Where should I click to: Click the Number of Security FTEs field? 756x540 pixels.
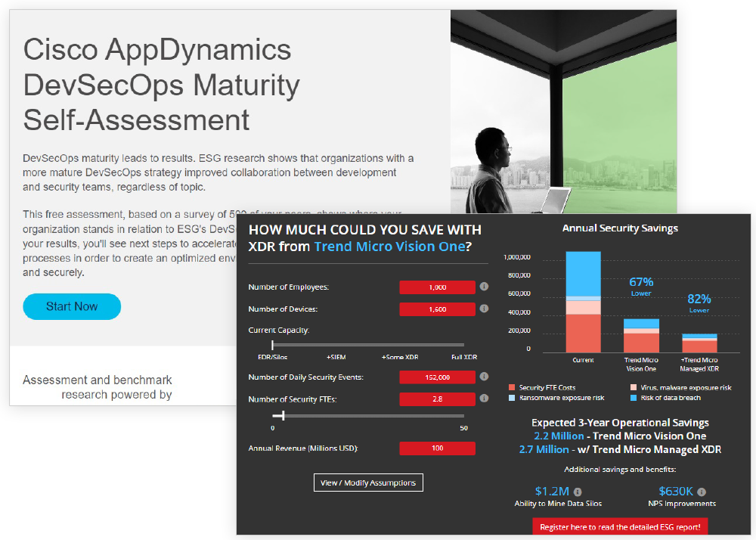click(x=437, y=399)
